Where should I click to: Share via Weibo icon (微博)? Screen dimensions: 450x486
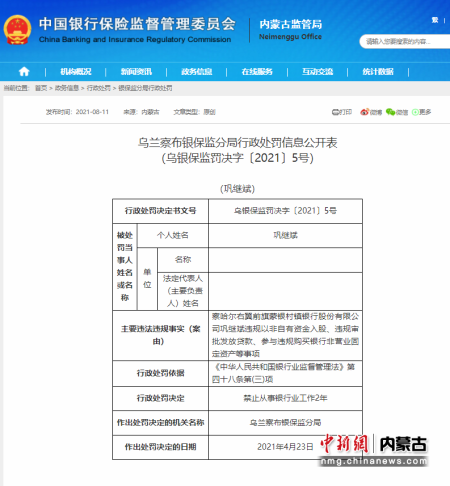tap(371, 112)
